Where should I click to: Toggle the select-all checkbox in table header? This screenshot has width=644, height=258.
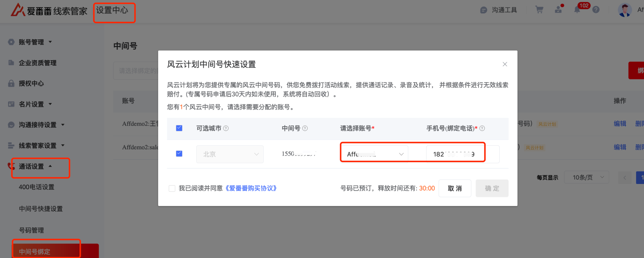pyautogui.click(x=179, y=128)
